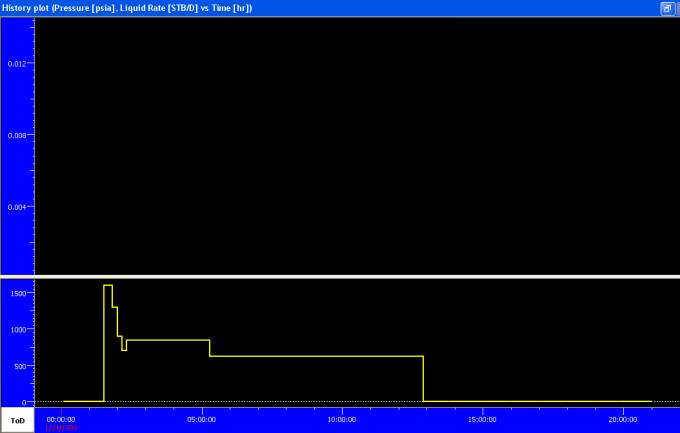Click the white splitter between the two plots

[340, 276]
